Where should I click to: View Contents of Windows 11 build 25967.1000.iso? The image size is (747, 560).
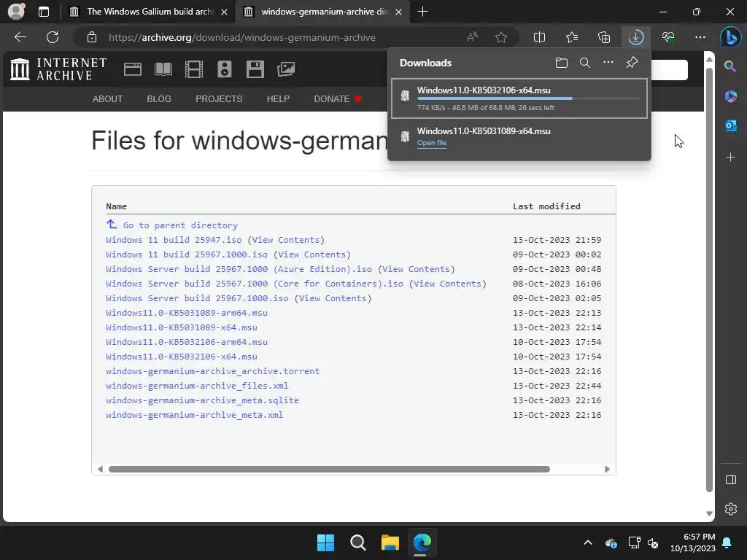pos(312,254)
